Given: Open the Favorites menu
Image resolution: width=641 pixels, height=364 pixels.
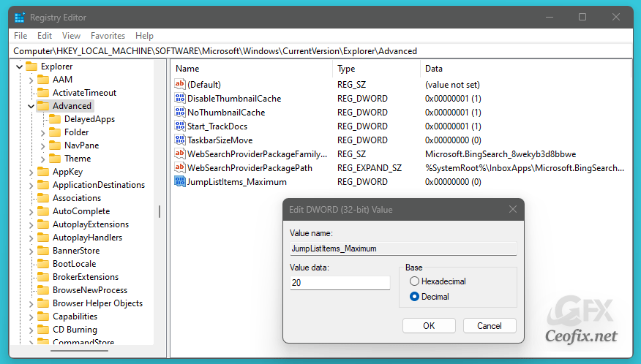Looking at the screenshot, I should pos(108,36).
